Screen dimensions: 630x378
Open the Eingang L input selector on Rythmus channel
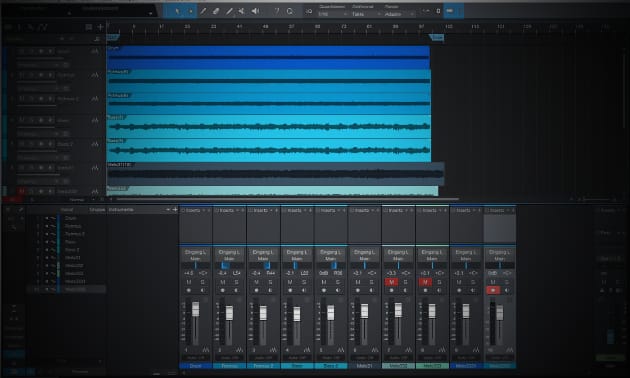tap(229, 252)
